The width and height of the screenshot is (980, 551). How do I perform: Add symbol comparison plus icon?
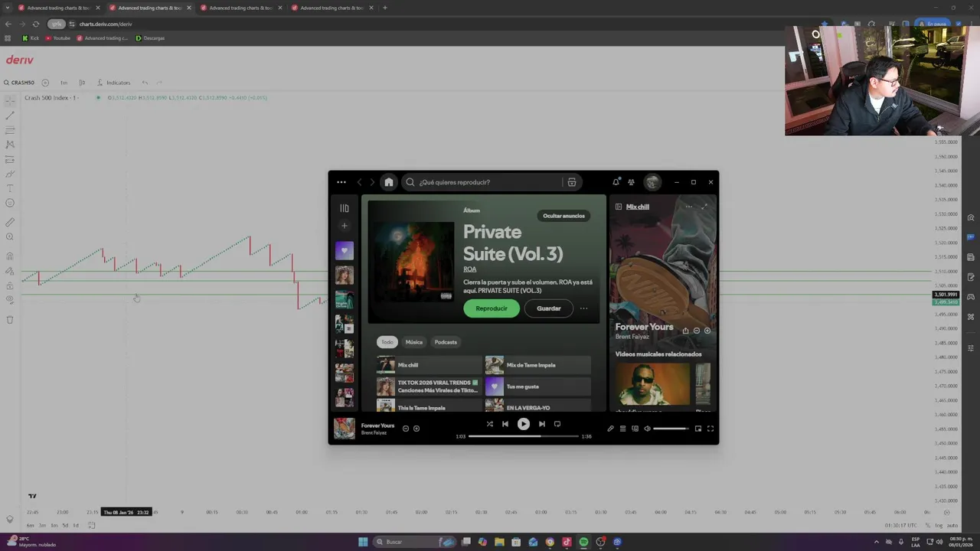pyautogui.click(x=45, y=83)
